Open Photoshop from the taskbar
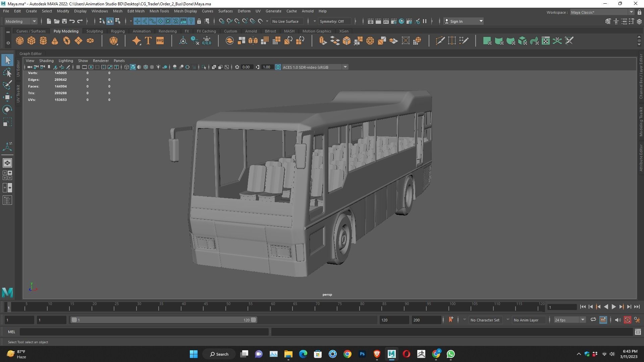The height and width of the screenshot is (362, 644). [362, 354]
